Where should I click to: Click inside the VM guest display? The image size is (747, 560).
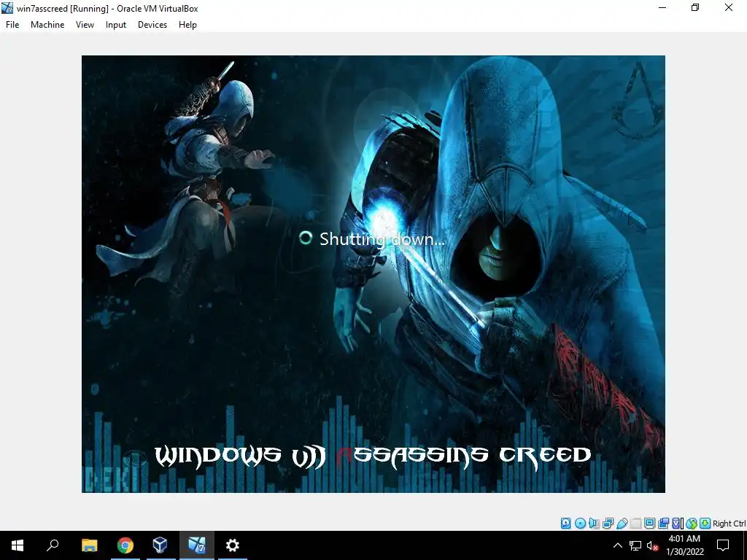click(373, 274)
